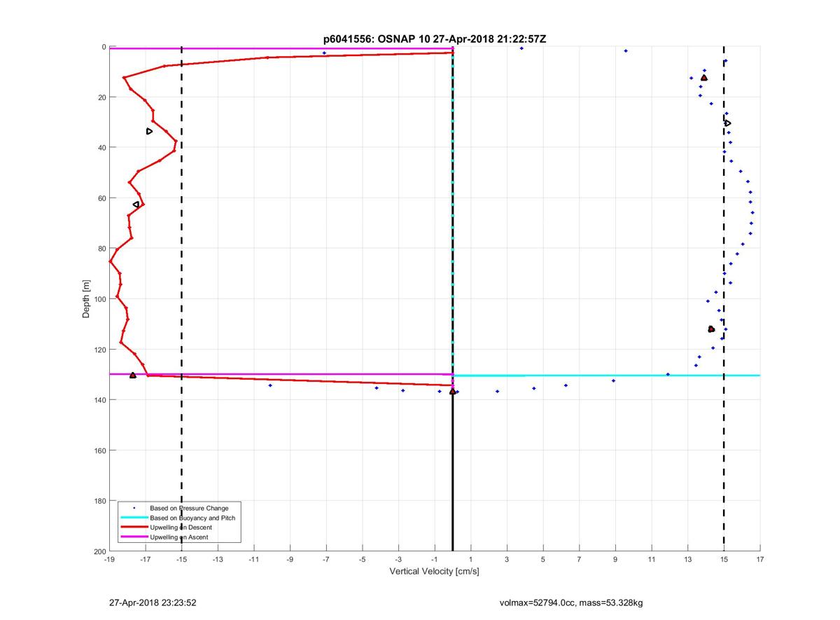Click x-axis tick label -19
840x620 pixels.
[x=109, y=559]
